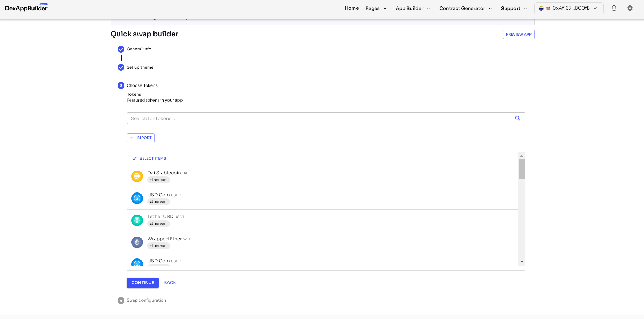The image size is (644, 319).
Task: Open settings via the gear icon
Action: tap(630, 8)
